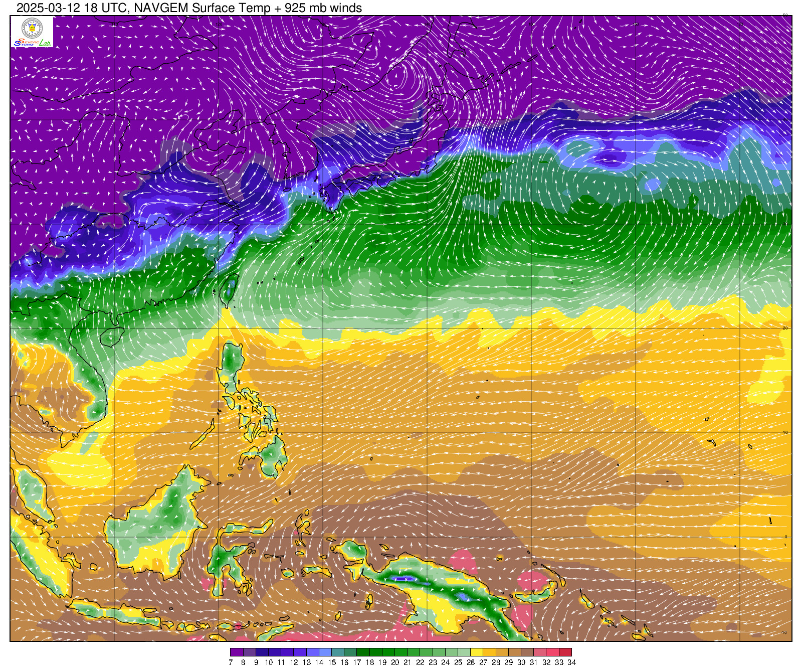Click on Taiwan island on the map
The image size is (802, 672).
(x=229, y=291)
